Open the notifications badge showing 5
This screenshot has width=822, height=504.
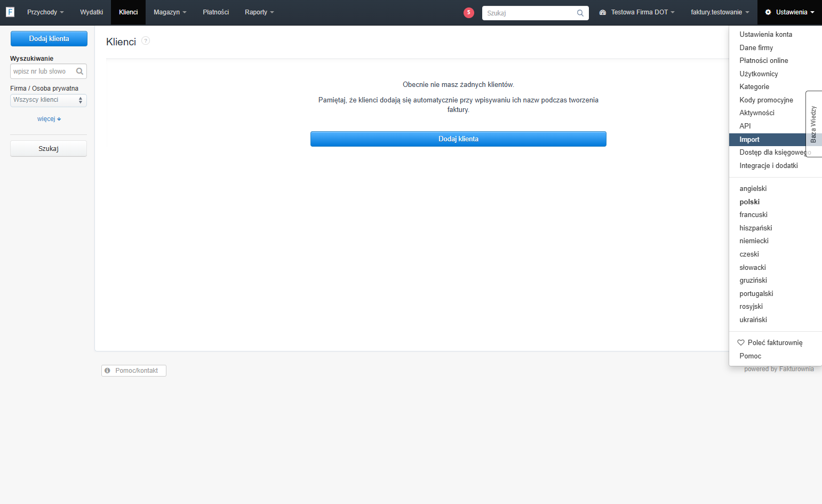469,12
